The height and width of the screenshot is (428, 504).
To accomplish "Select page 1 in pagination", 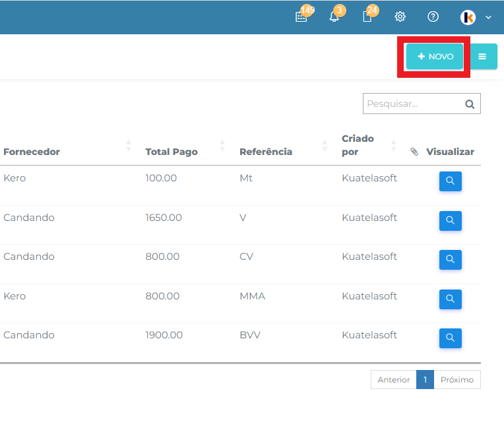I will [x=425, y=380].
